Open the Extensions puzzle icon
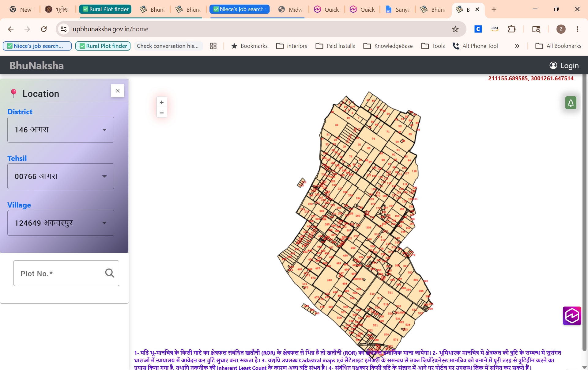Image resolution: width=588 pixels, height=370 pixels. tap(511, 29)
